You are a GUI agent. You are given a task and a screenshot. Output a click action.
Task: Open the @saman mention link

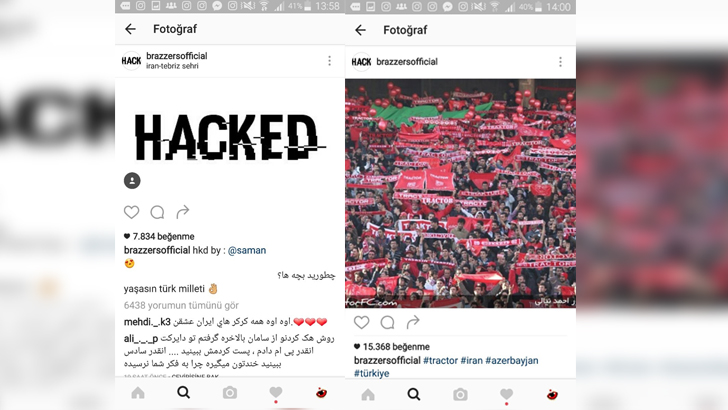click(247, 250)
